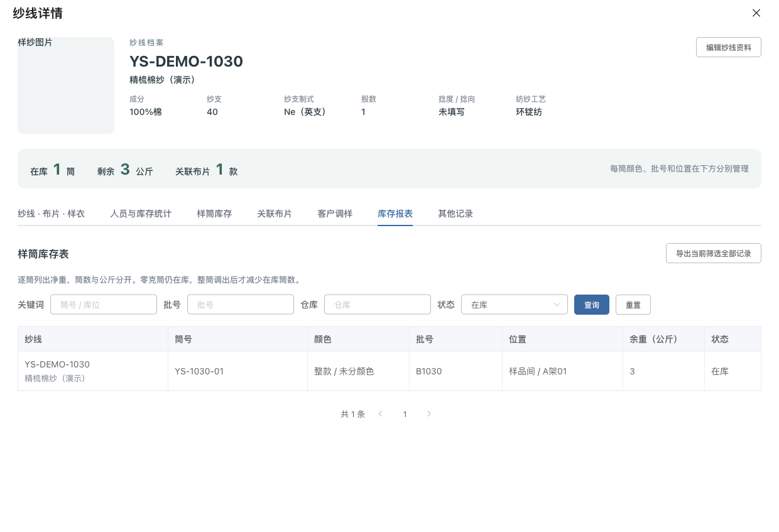
Task: Click the 纱线 column header
Action: point(93,339)
